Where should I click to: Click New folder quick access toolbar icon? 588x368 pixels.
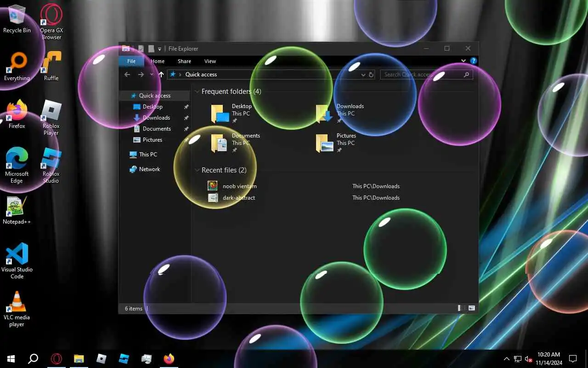151,49
